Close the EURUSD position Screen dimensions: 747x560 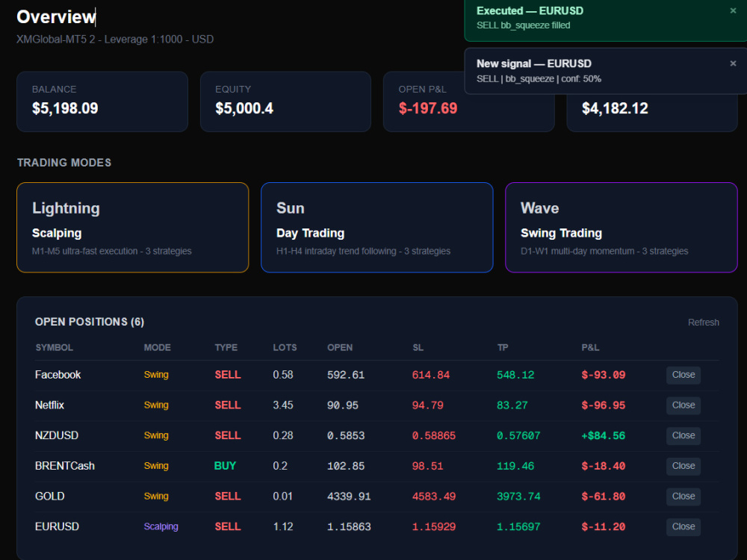684,526
